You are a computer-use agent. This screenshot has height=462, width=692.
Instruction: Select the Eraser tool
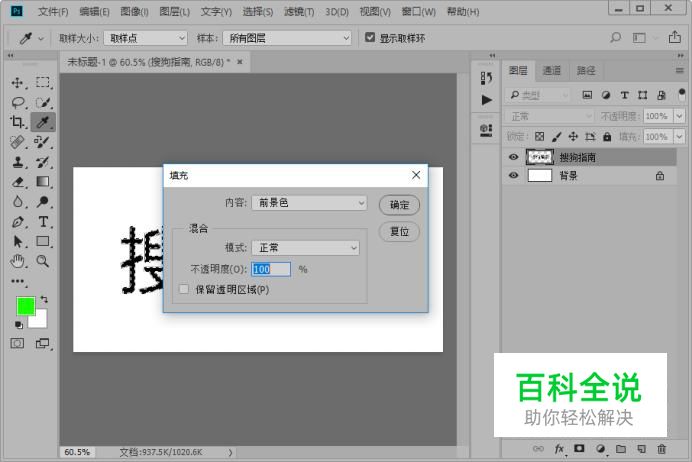(x=18, y=182)
